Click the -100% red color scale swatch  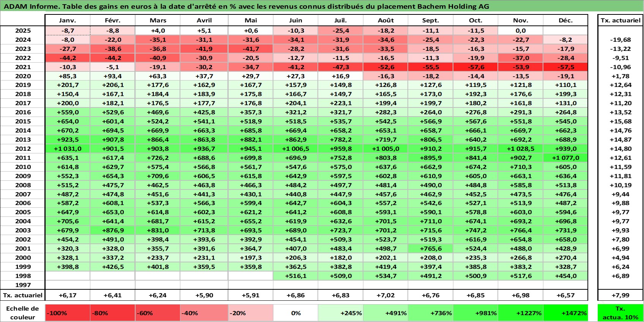pyautogui.click(x=68, y=313)
